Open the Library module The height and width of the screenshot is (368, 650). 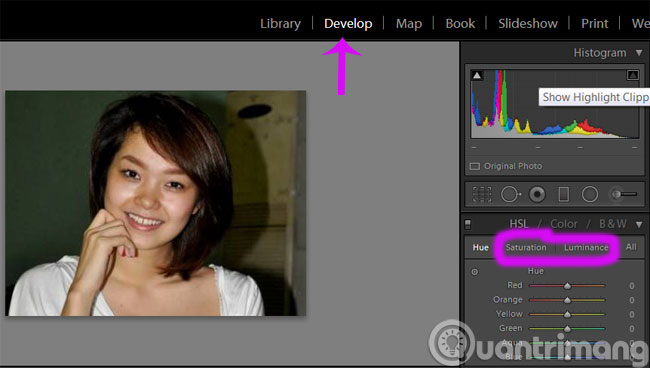coord(280,24)
